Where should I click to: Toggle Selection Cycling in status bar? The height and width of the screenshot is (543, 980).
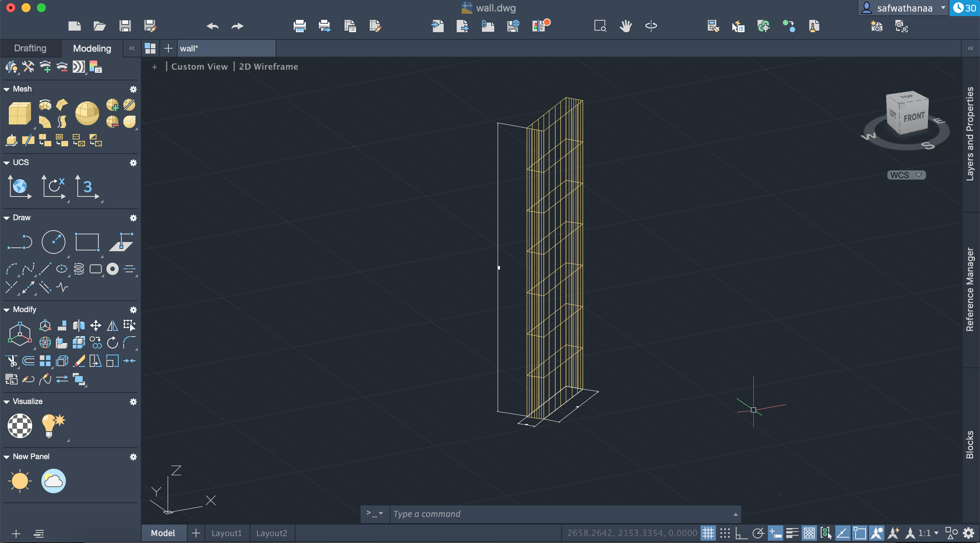tap(826, 533)
